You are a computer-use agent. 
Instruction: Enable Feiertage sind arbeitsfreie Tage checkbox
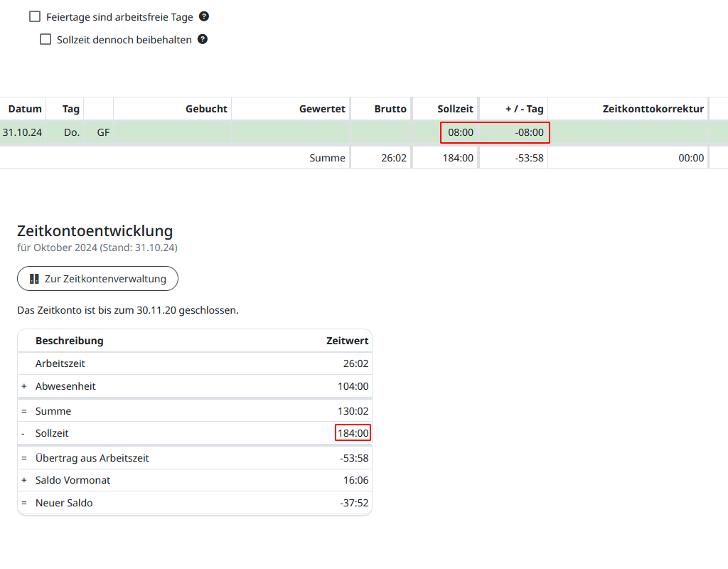[35, 16]
